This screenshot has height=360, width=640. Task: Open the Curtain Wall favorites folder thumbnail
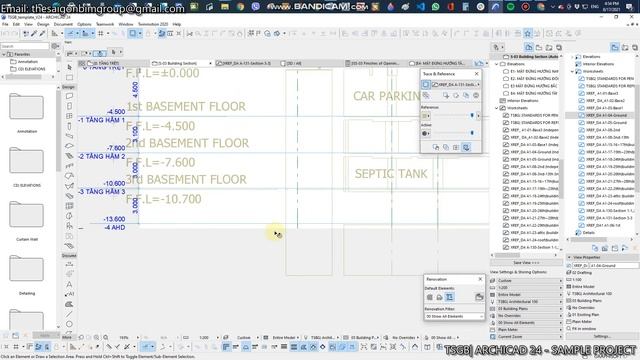[x=27, y=215]
